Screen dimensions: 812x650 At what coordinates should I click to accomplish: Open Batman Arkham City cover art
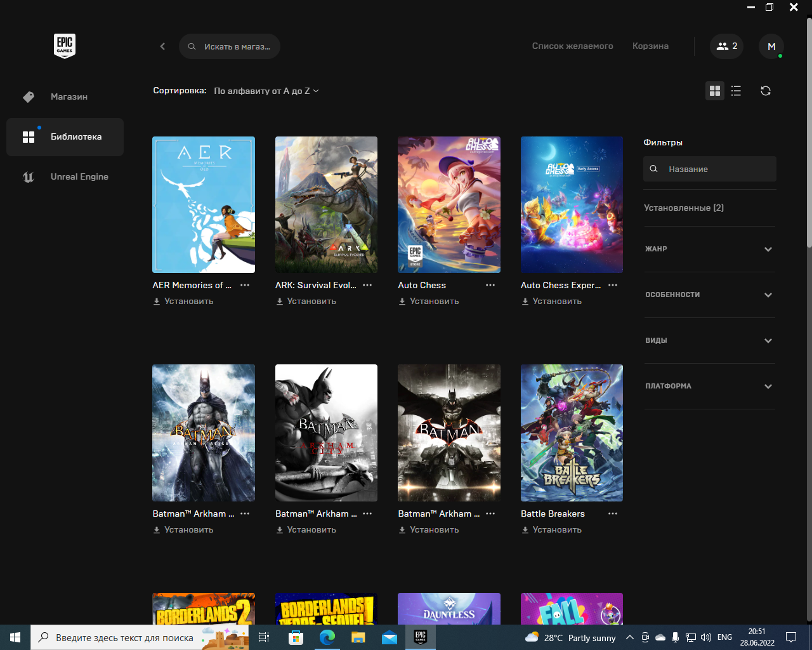pyautogui.click(x=326, y=433)
